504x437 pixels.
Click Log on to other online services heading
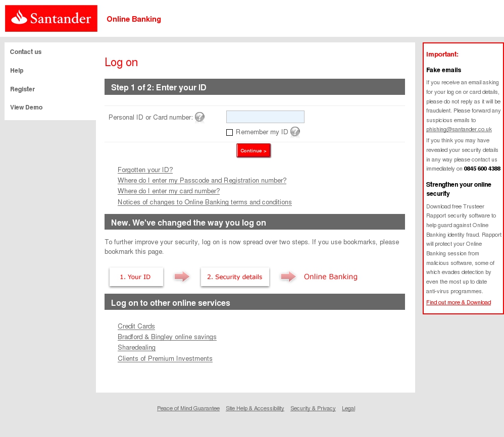171,303
